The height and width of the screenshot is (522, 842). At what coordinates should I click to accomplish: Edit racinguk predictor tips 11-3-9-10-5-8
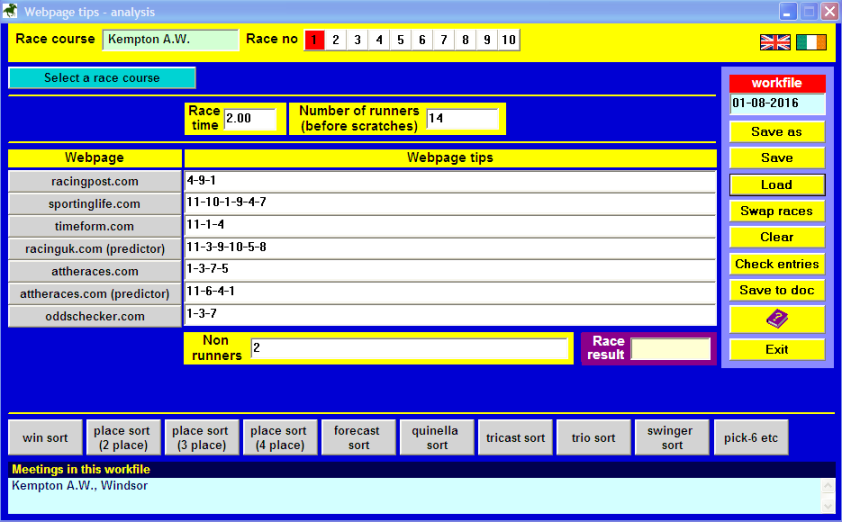(451, 249)
